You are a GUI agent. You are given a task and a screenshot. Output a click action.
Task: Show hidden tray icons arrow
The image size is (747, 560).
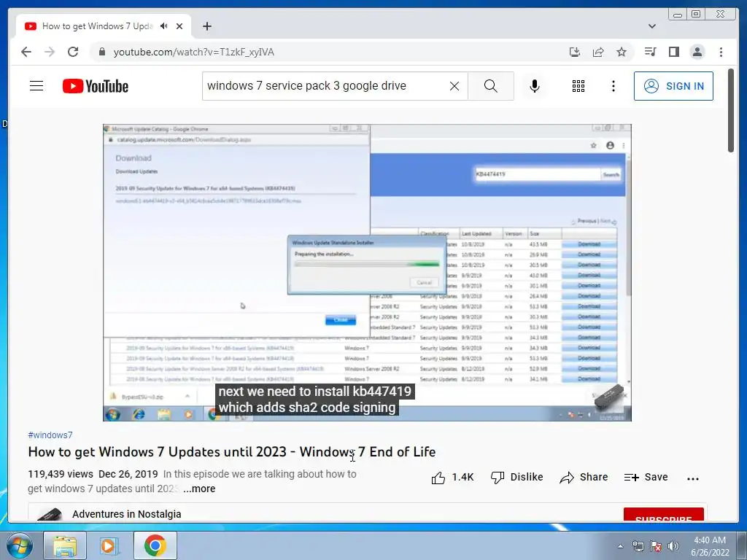pyautogui.click(x=620, y=546)
